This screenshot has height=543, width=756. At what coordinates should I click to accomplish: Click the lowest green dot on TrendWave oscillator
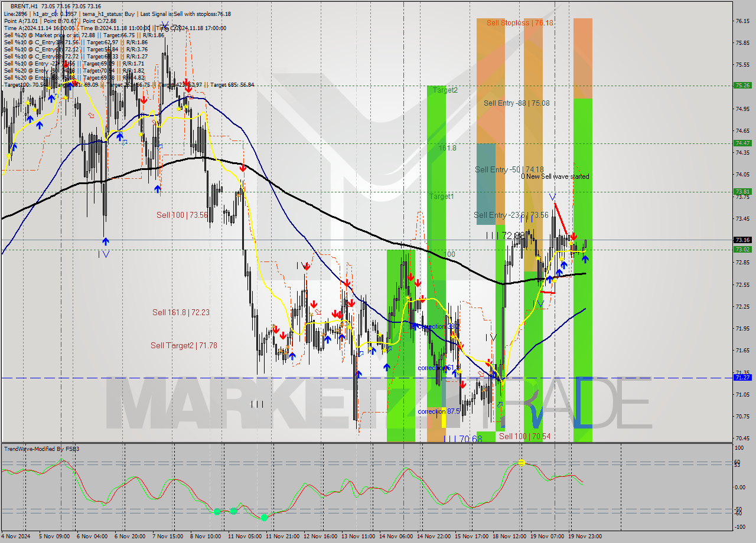click(x=264, y=517)
